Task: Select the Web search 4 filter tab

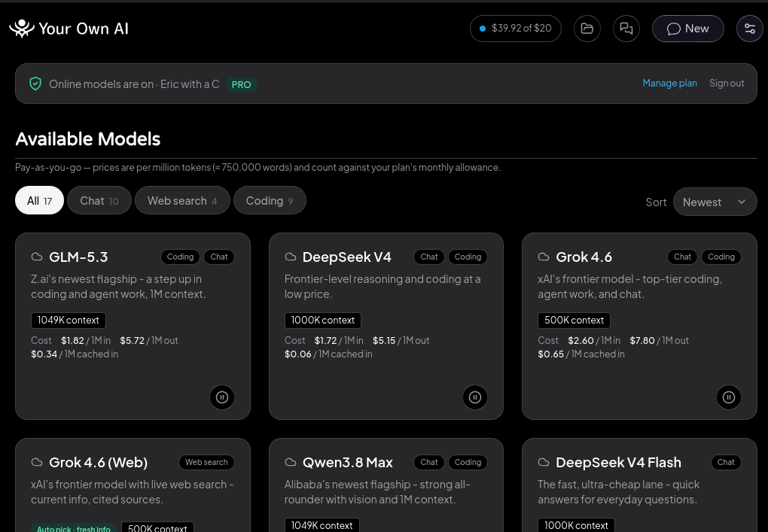Action: point(182,201)
